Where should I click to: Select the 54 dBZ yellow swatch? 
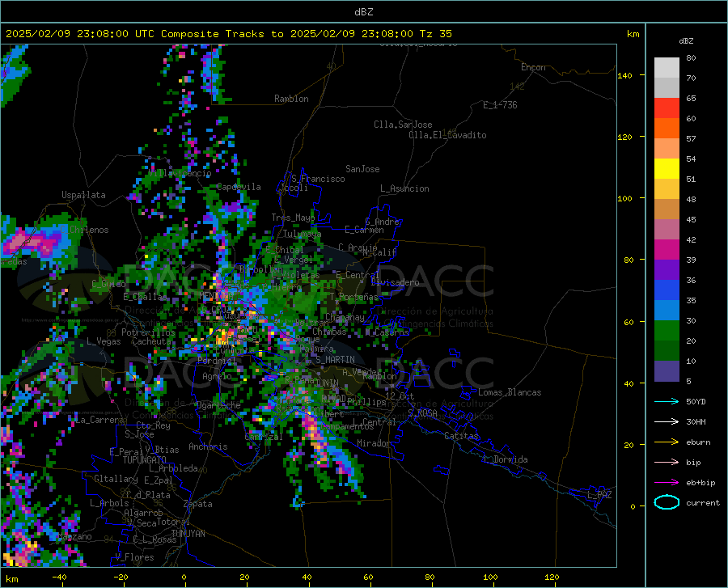pyautogui.click(x=667, y=169)
